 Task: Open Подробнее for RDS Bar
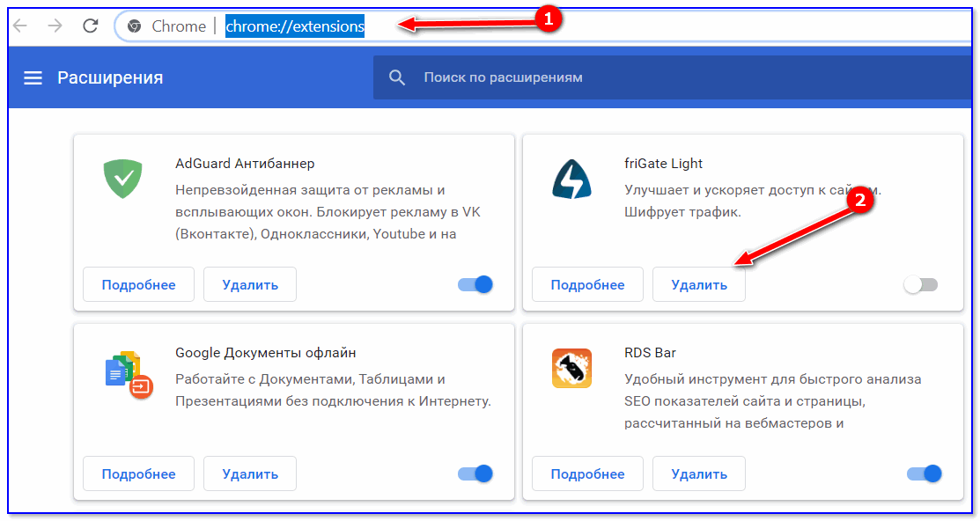(x=587, y=474)
